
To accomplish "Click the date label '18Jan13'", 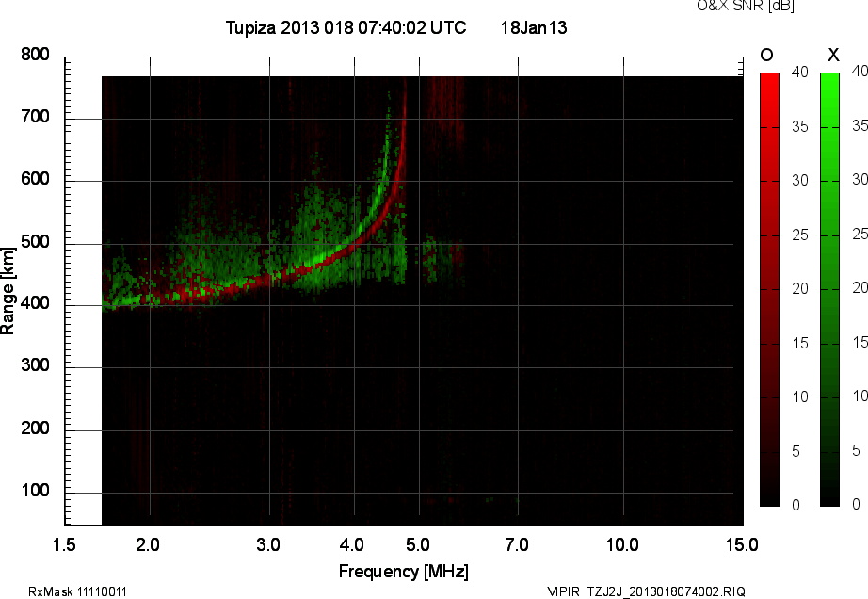I will tap(534, 27).
